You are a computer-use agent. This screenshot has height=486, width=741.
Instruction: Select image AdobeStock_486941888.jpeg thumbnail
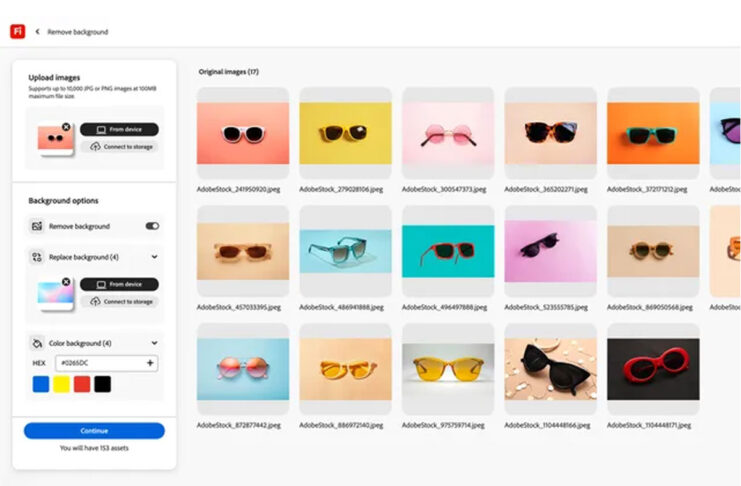[x=345, y=251]
